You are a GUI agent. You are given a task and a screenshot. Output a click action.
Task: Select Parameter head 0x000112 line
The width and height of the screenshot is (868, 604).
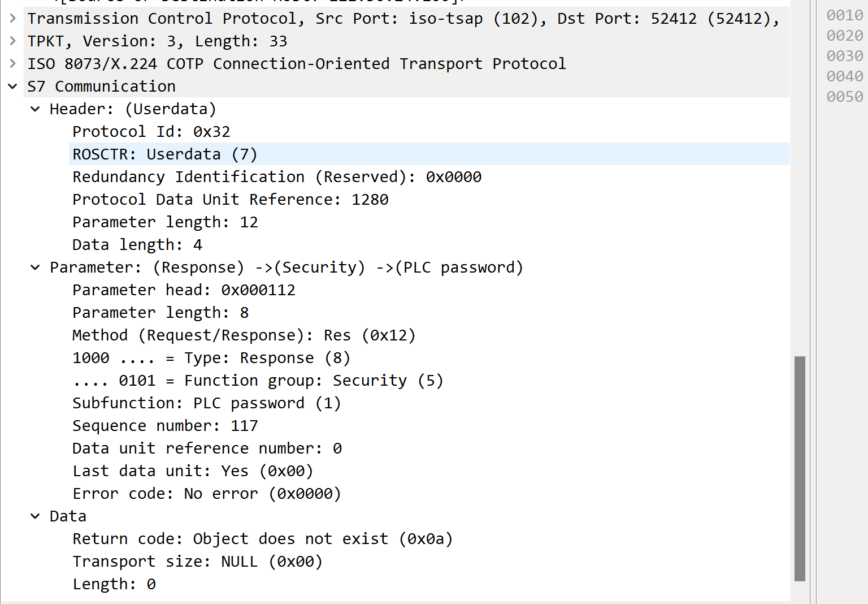tap(184, 290)
